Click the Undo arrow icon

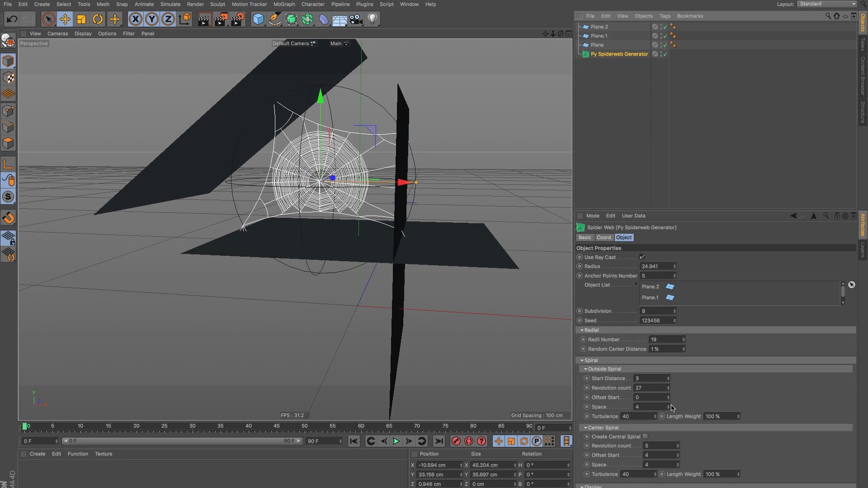pos(12,19)
